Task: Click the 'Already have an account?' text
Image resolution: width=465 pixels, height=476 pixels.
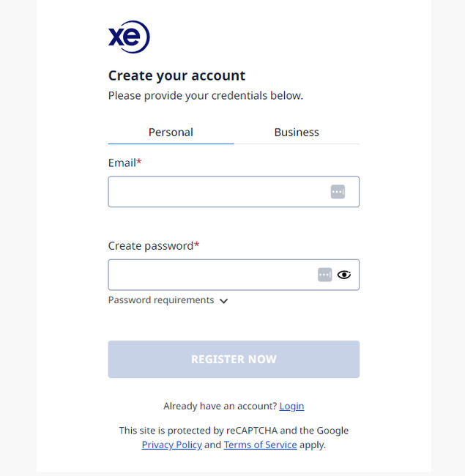Action: [x=220, y=406]
